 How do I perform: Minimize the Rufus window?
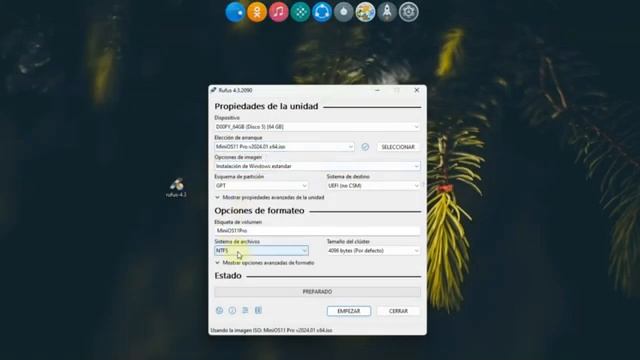coord(378,90)
